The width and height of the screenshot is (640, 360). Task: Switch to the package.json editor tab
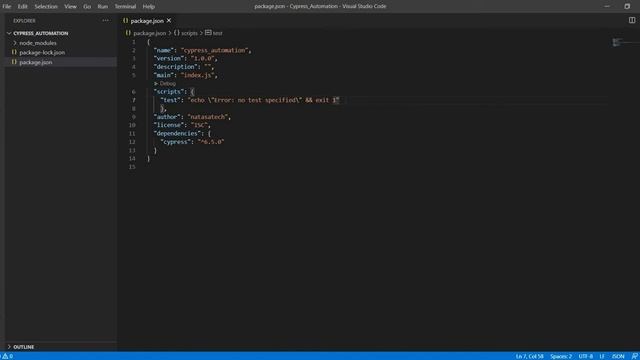(147, 21)
